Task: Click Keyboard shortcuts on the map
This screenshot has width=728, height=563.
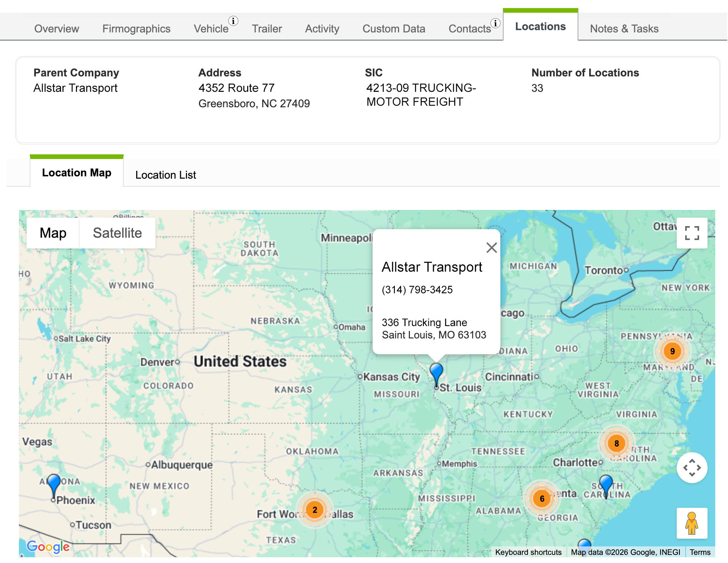Action: [528, 552]
